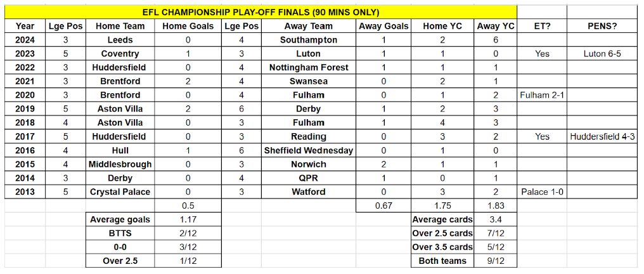Image resolution: width=644 pixels, height=274 pixels.
Task: Select the ET? header cell
Action: pos(542,26)
